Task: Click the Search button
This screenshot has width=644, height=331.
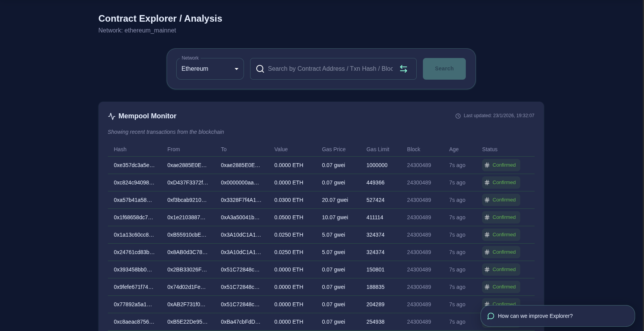Action: click(444, 69)
